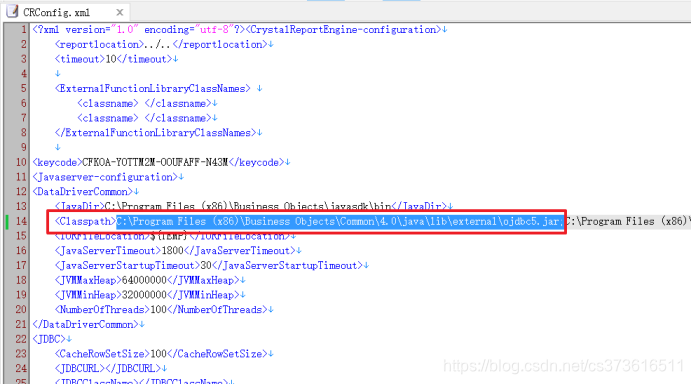Click the Classpath opening tag
This screenshot has width=692, height=384.
tap(85, 221)
